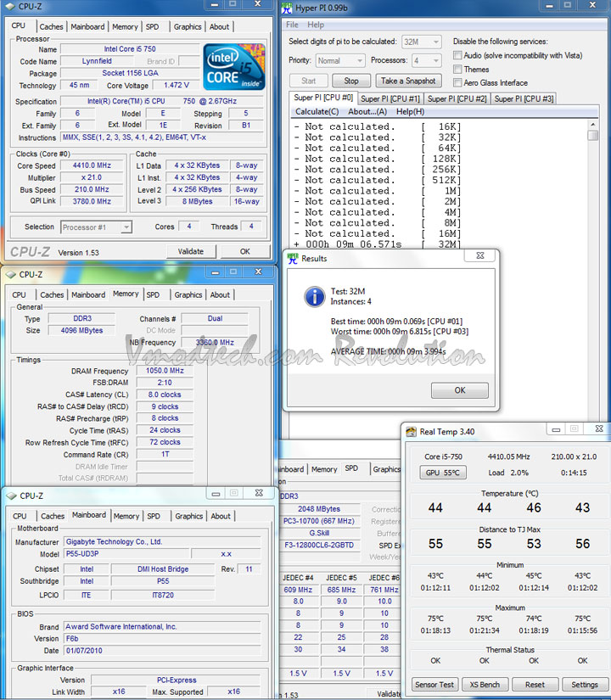
Task: Toggle the Themes checkbox in Hyper PI
Action: [x=457, y=70]
